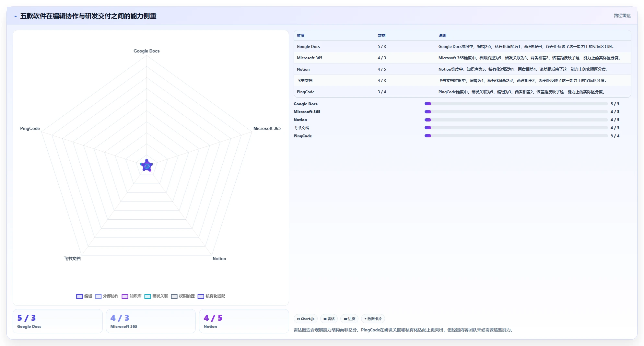Click the Notion progress bar
Image resolution: width=644 pixels, height=346 pixels.
click(516, 120)
